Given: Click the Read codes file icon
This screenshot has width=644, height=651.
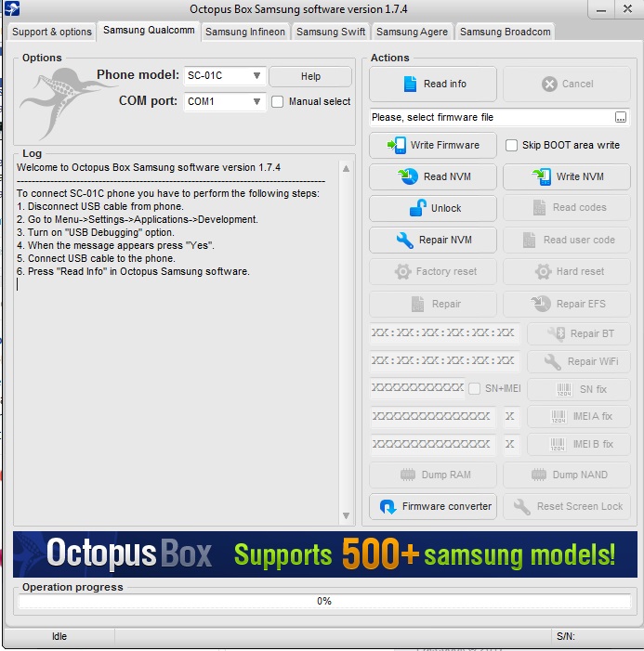Looking at the screenshot, I should (539, 208).
